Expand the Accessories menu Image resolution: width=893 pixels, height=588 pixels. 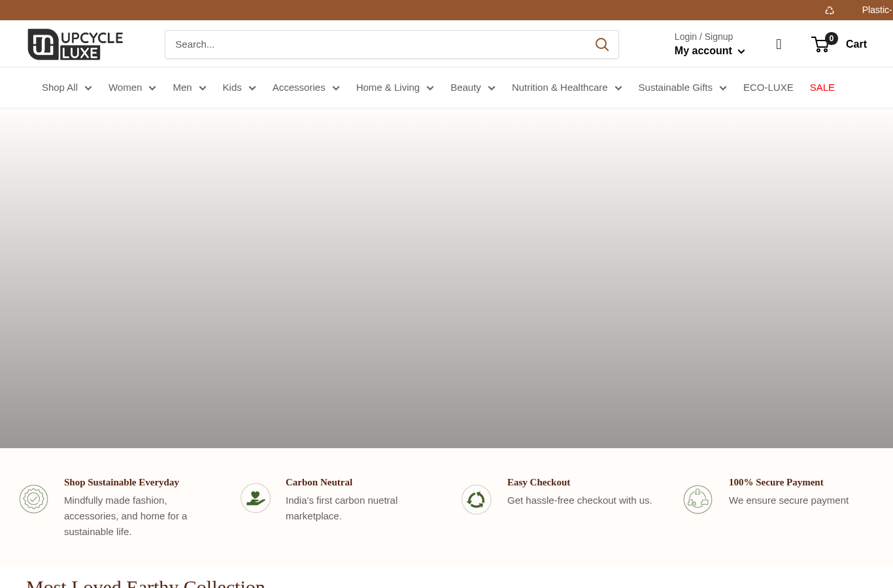click(x=306, y=88)
